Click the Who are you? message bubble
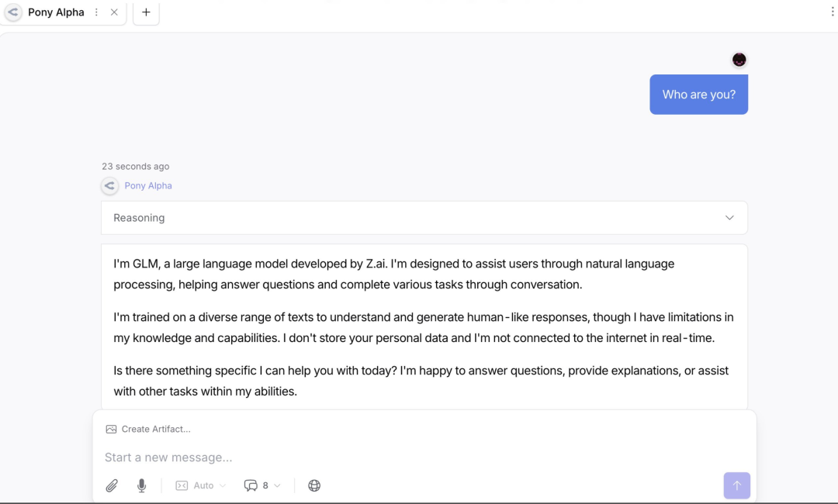This screenshot has width=838, height=504. click(698, 95)
